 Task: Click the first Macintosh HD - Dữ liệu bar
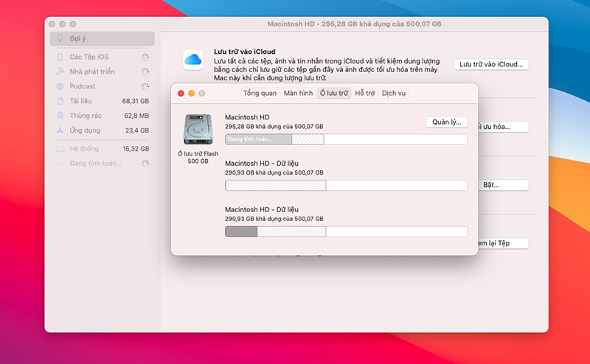pos(346,186)
